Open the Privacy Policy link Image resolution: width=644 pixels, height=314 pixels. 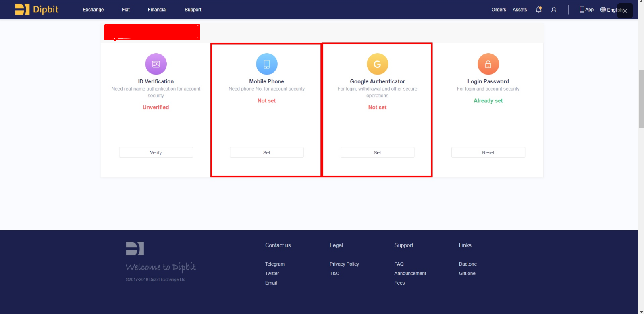coord(344,264)
